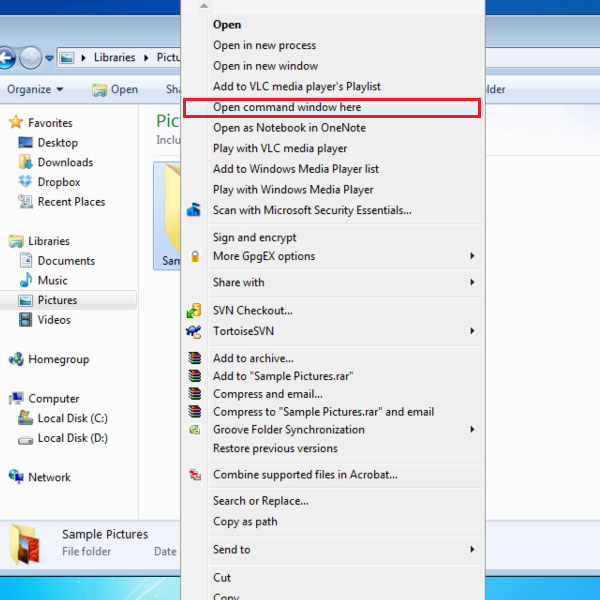Image resolution: width=600 pixels, height=600 pixels.
Task: Choose Cut in the context menu
Action: click(x=332, y=577)
